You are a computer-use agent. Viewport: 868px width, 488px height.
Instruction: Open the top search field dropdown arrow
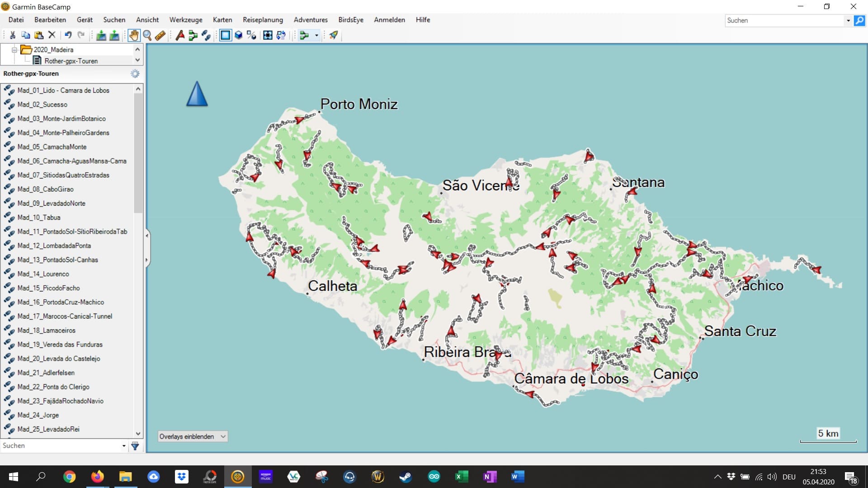point(848,20)
